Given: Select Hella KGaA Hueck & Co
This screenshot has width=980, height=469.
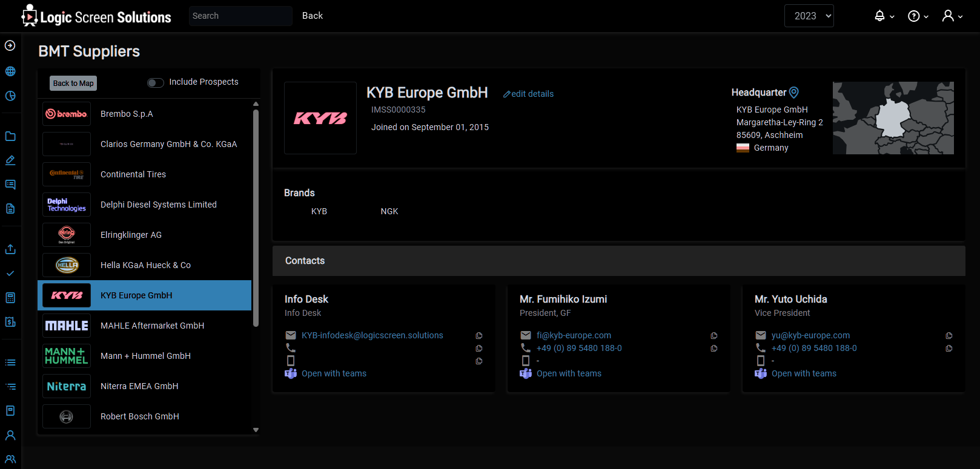Looking at the screenshot, I should tap(144, 265).
